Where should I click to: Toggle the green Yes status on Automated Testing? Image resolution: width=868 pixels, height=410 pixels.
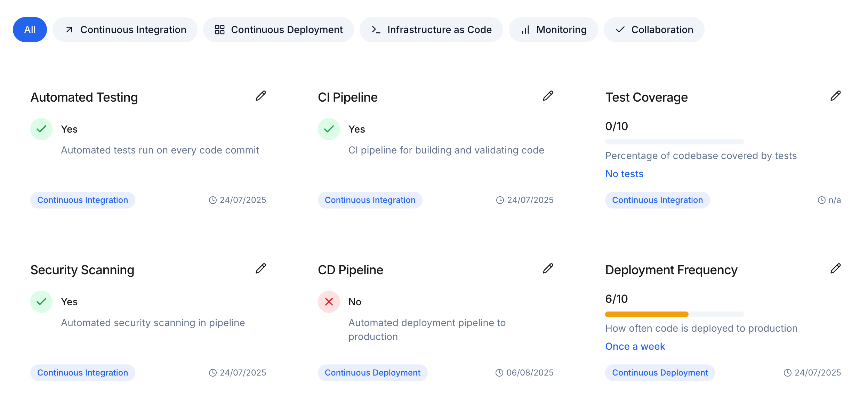tap(41, 129)
